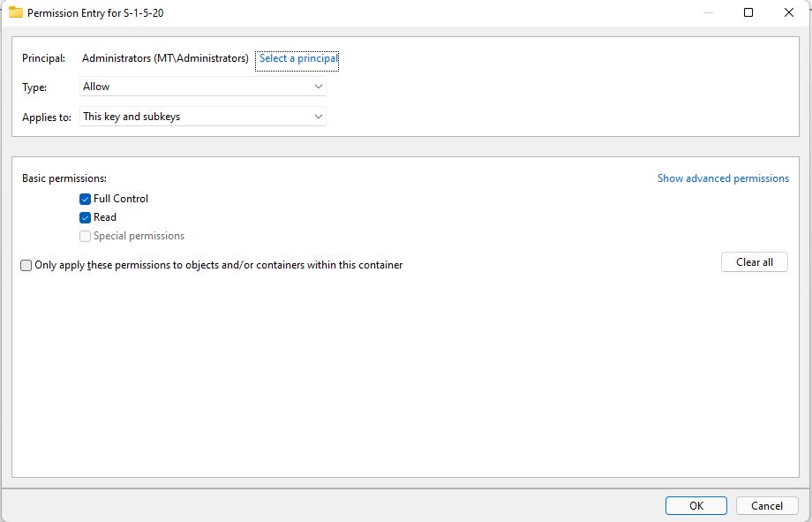Click the title bar text Permission Entry
The height and width of the screenshot is (522, 812).
[x=95, y=13]
